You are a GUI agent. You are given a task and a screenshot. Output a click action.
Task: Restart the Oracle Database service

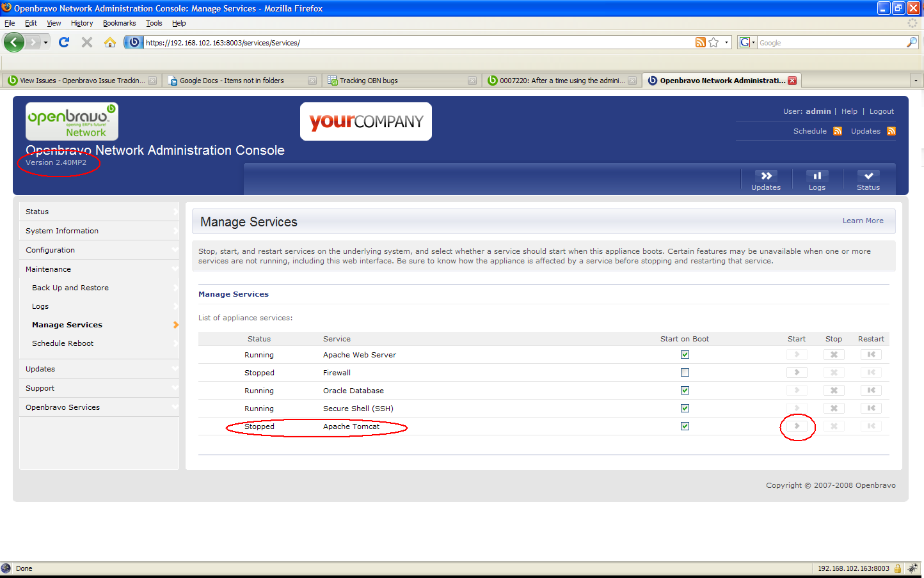(x=871, y=391)
